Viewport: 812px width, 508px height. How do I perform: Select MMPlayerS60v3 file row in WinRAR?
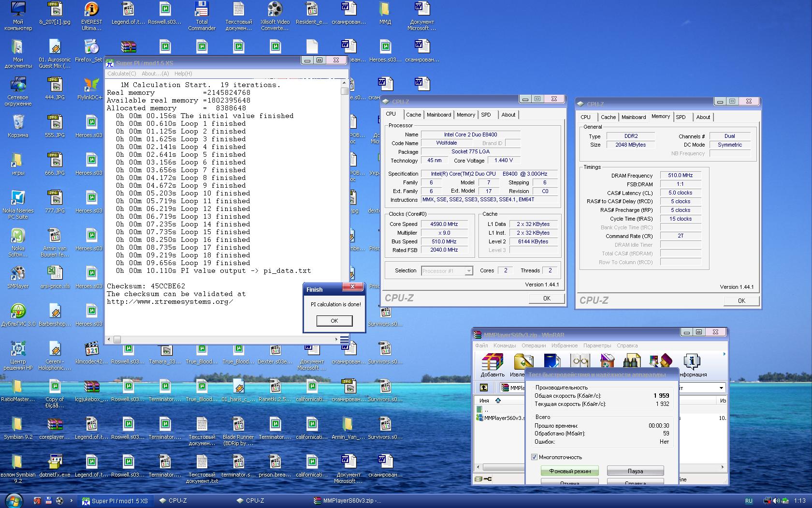tap(500, 418)
